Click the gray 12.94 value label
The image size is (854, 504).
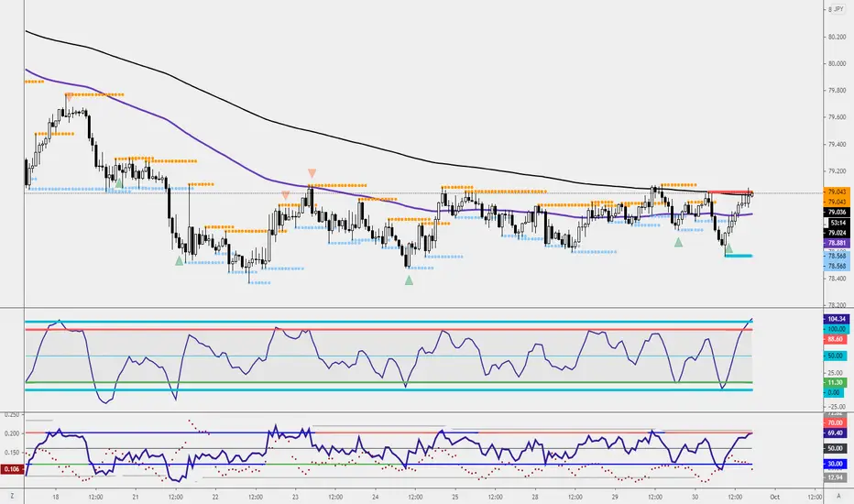[835, 477]
